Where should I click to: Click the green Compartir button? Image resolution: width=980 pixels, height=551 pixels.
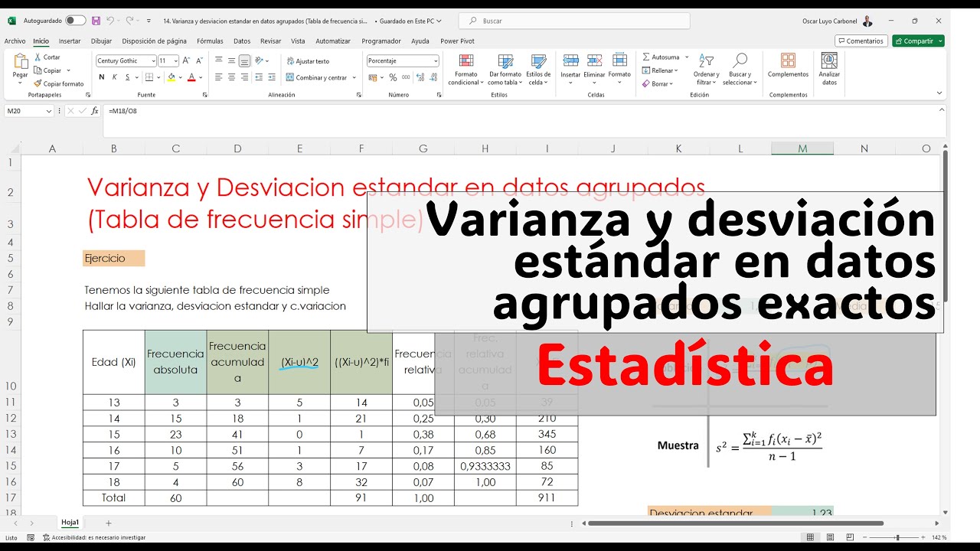(x=918, y=41)
